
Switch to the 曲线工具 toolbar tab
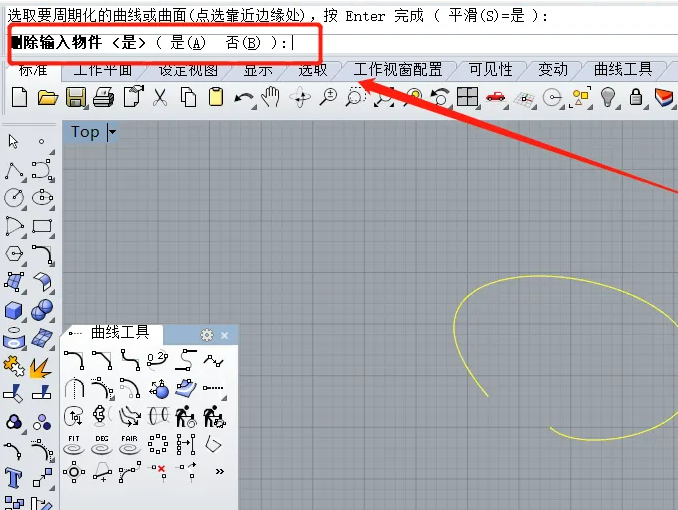623,69
